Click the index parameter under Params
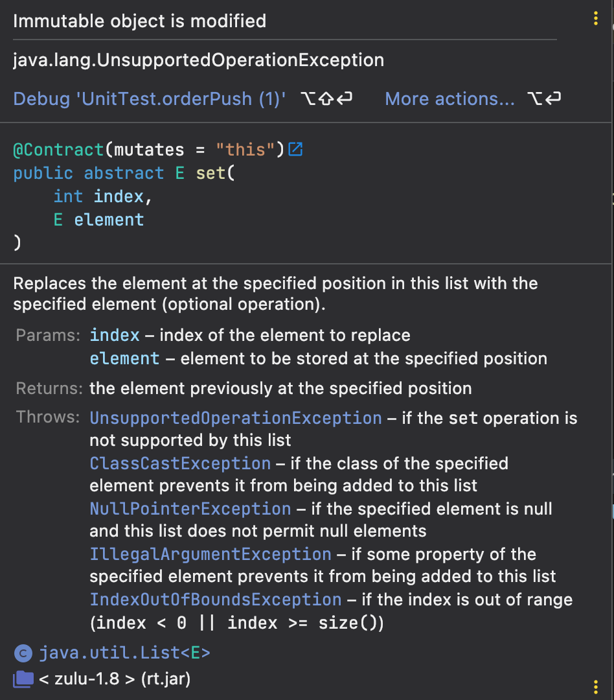The width and height of the screenshot is (614, 700). tap(115, 335)
